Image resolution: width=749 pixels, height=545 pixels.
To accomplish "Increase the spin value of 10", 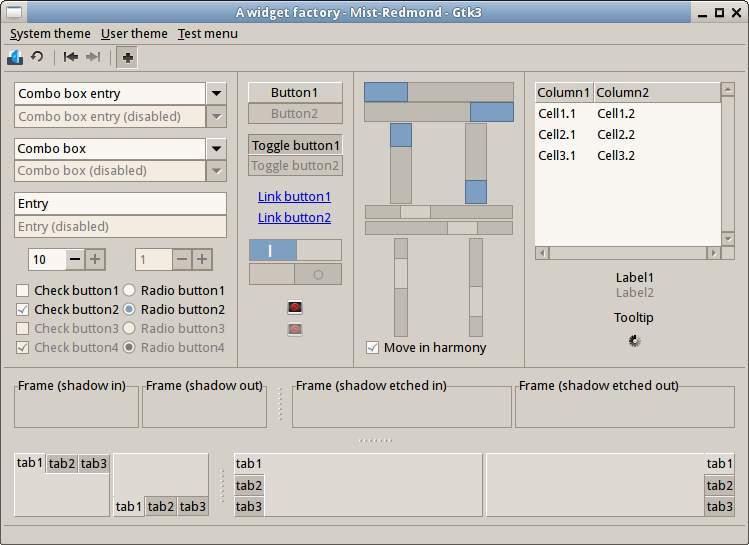I will [95, 259].
